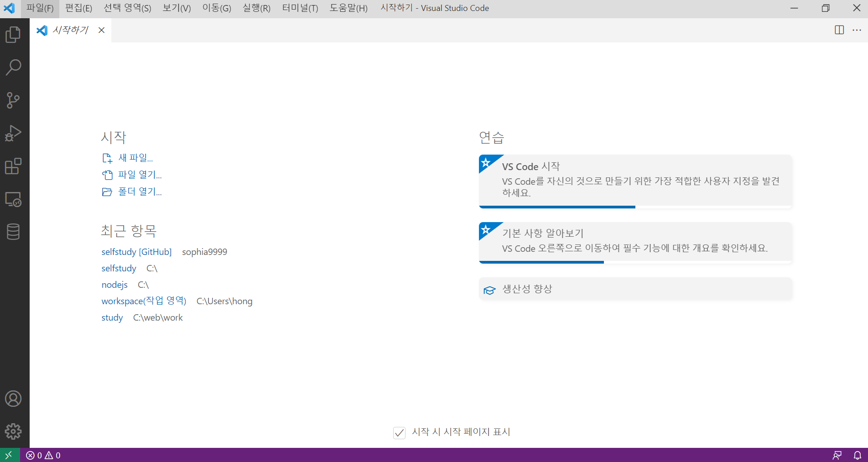The width and height of the screenshot is (868, 462).
Task: Click the 새 파일... link
Action: pos(128,158)
